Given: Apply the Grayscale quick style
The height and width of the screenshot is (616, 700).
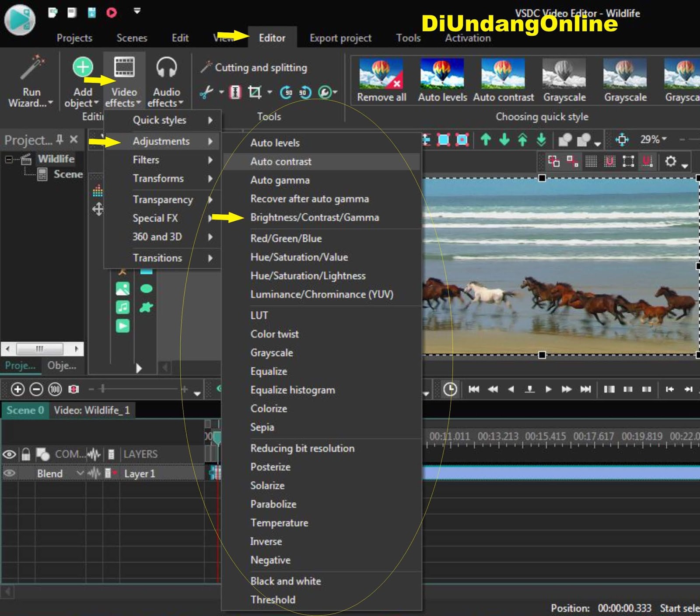Looking at the screenshot, I should (564, 74).
